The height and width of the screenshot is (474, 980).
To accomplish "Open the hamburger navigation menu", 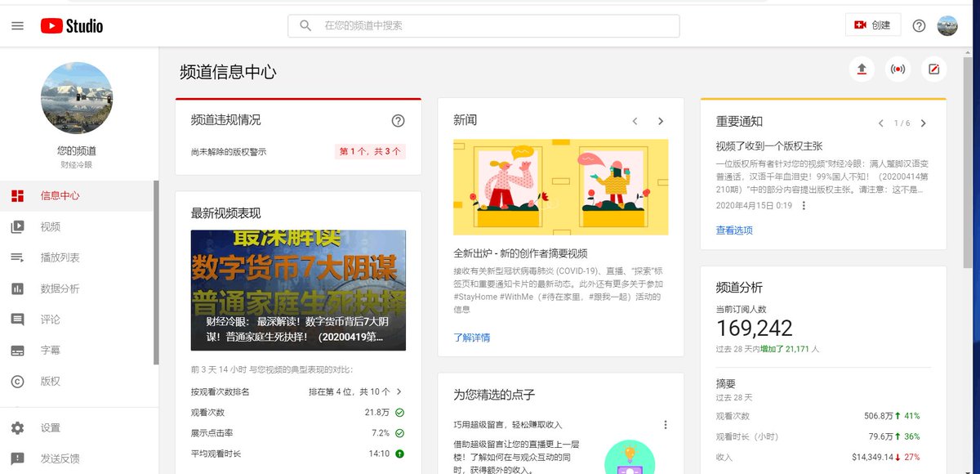I will [17, 26].
